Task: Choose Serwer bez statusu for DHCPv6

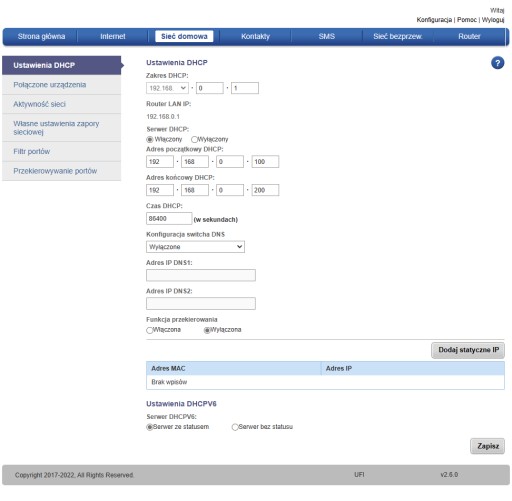Action: click(235, 427)
